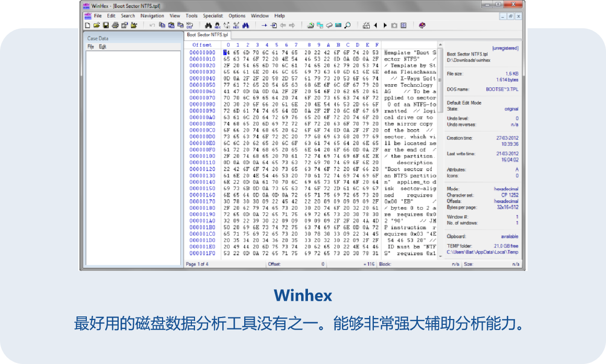Click the Open Disk toolbar icon

311,26
